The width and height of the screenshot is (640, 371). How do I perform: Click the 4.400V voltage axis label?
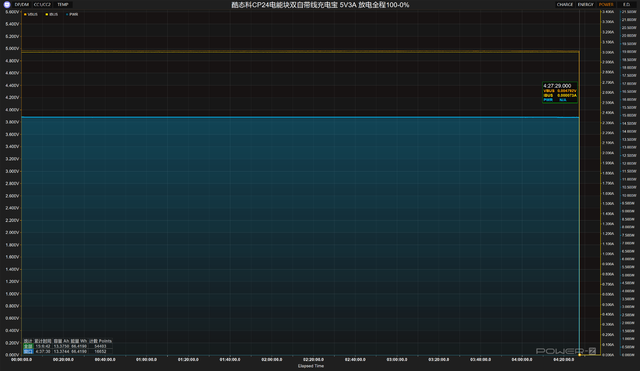(x=12, y=85)
